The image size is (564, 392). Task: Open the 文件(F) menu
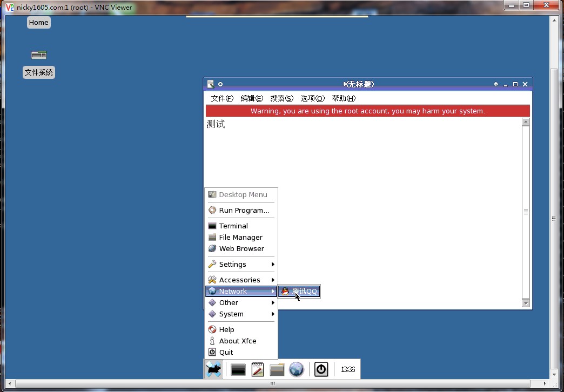coord(222,98)
